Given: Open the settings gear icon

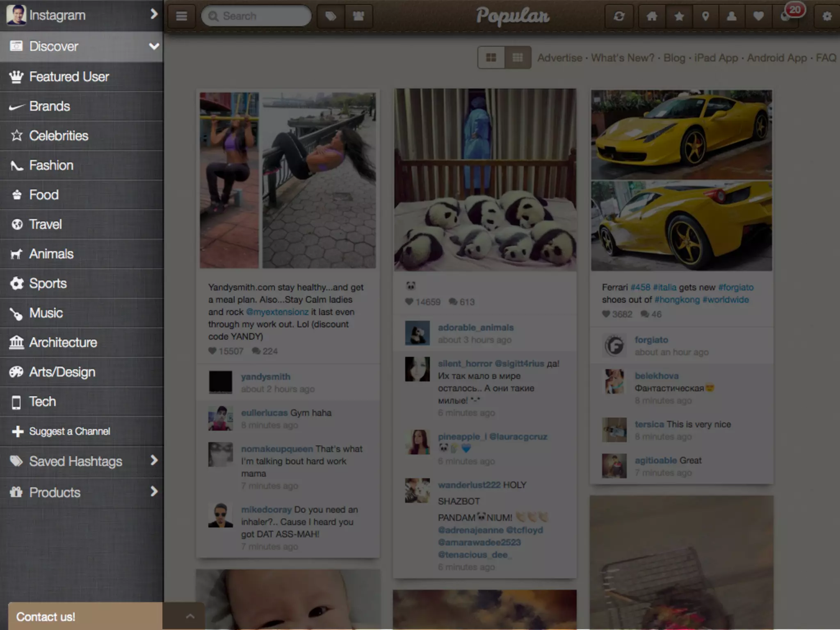Looking at the screenshot, I should pos(827,16).
